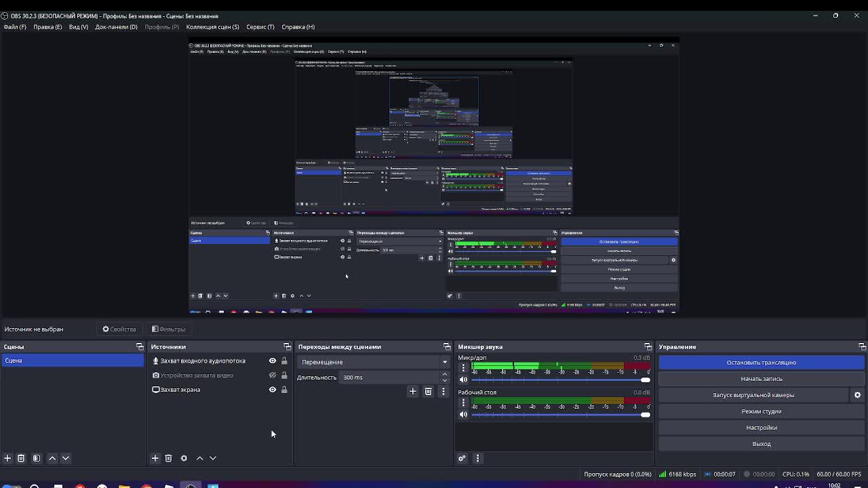868x488 pixels.
Task: Open Сервис menu
Action: tap(260, 27)
